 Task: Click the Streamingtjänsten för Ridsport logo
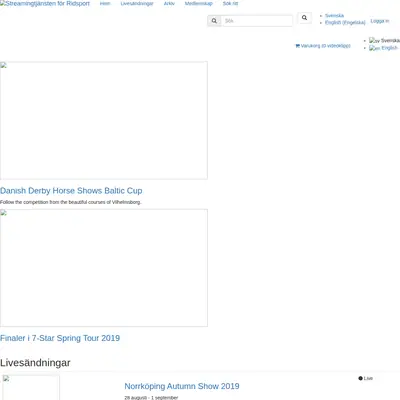[45, 4]
